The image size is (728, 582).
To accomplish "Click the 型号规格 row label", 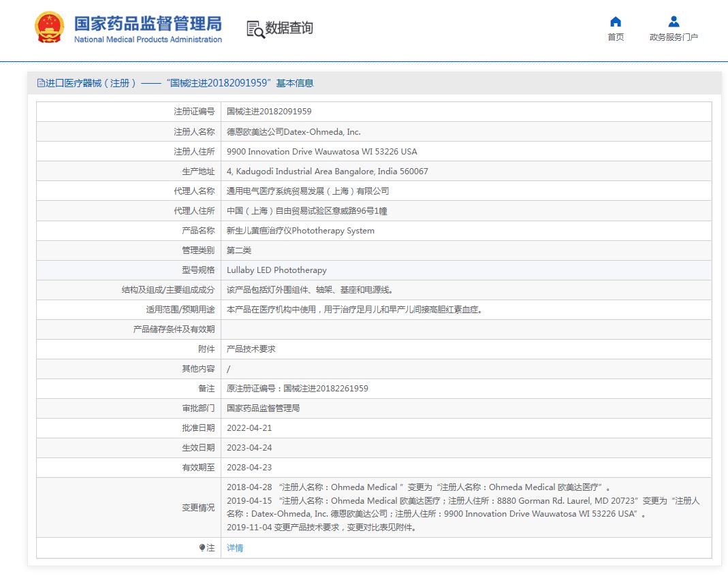I will (198, 270).
